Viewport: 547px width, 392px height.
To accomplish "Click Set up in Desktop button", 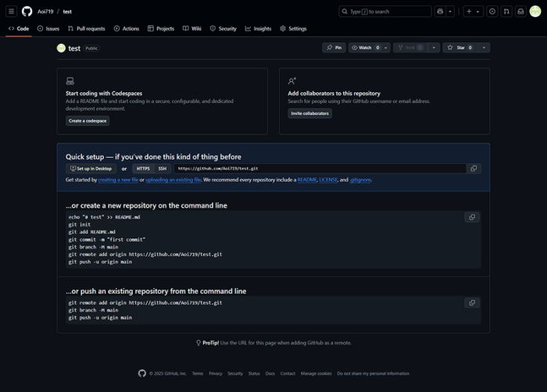I will point(91,169).
